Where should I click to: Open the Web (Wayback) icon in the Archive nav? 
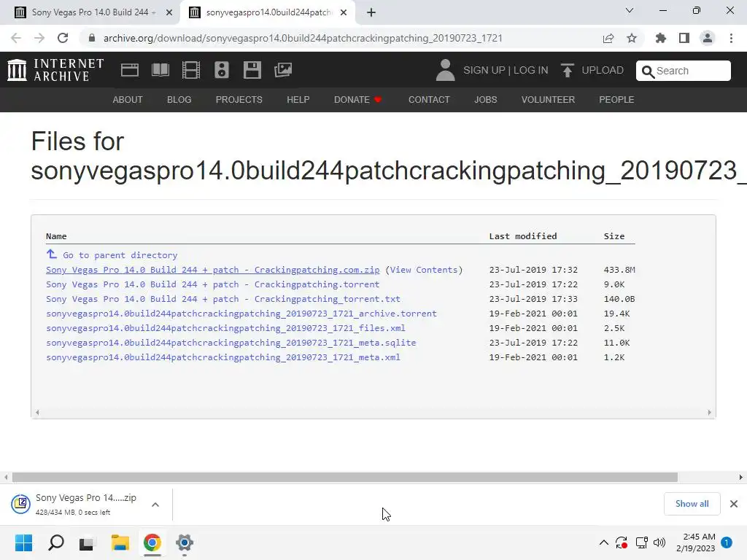click(x=130, y=70)
